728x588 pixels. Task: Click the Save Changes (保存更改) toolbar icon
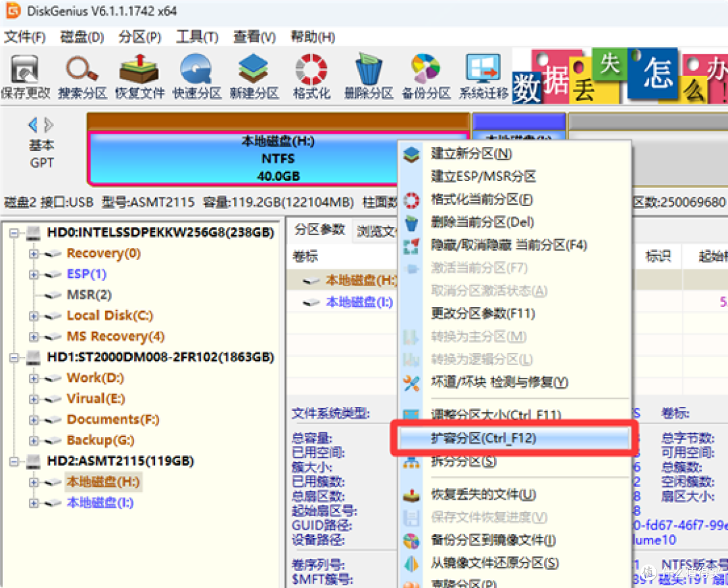[25, 77]
